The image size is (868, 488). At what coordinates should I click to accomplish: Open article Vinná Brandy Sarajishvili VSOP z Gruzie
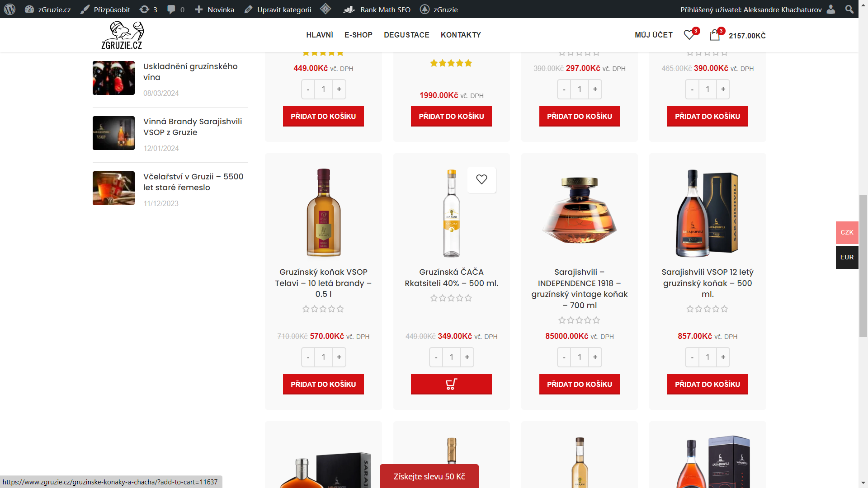coord(193,127)
